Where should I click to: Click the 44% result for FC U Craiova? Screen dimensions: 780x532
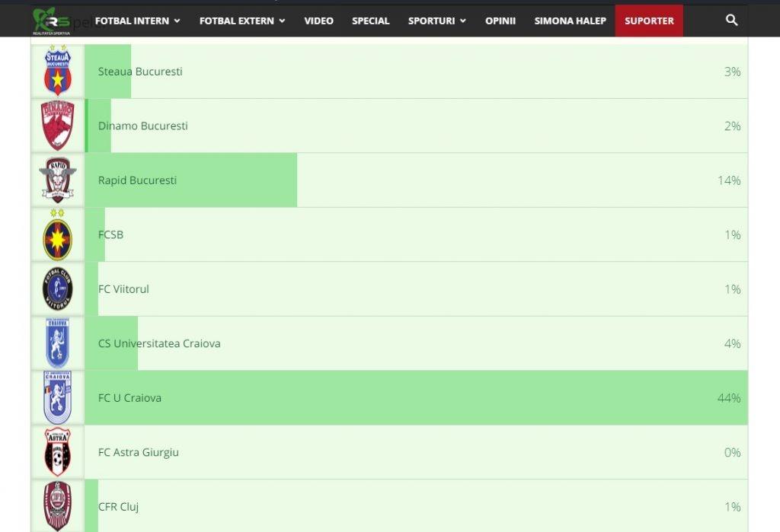(729, 398)
